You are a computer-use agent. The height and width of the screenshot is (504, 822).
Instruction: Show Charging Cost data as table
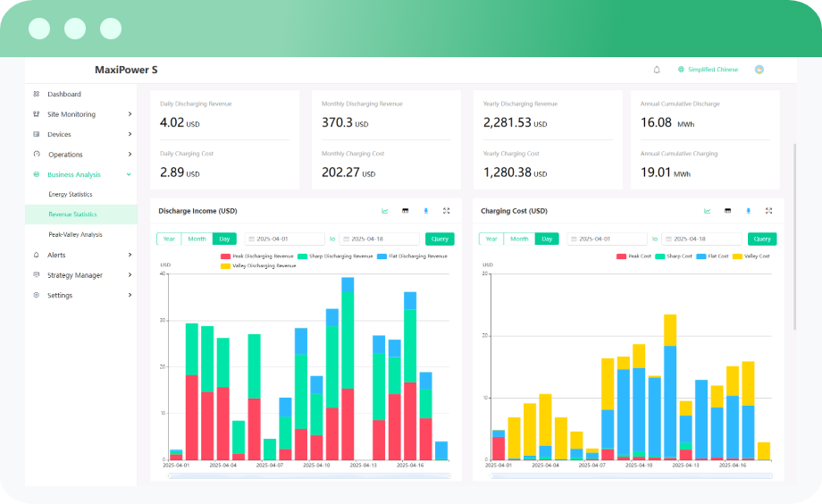coord(727,211)
